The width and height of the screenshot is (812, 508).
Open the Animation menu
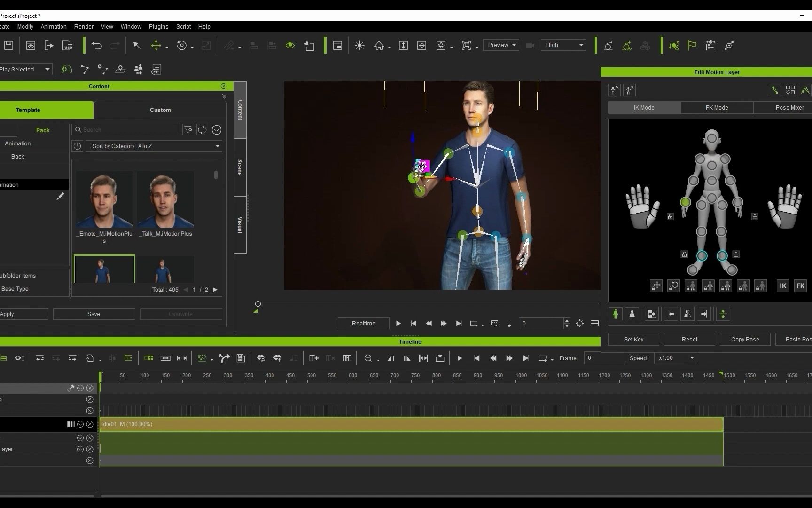tap(54, 27)
